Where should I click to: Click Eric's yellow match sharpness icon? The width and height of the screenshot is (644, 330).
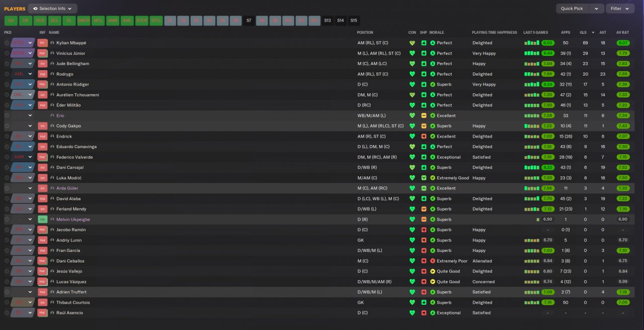[x=424, y=116]
